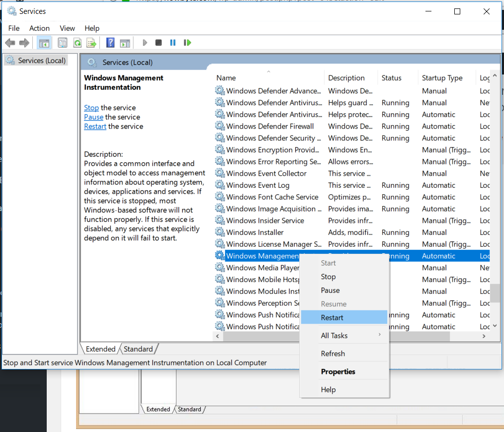This screenshot has width=504, height=432.
Task: Open the Help toolbar icon
Action: click(x=110, y=43)
